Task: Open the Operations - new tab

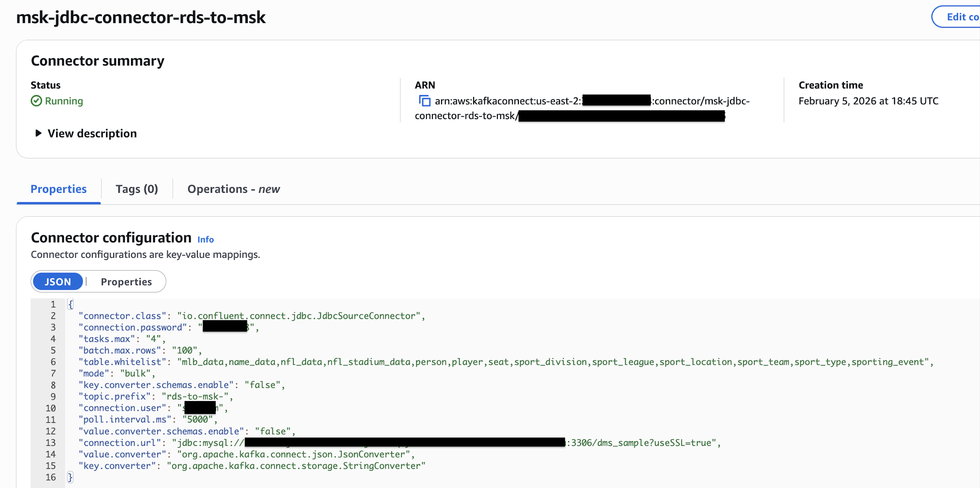Action: click(233, 189)
